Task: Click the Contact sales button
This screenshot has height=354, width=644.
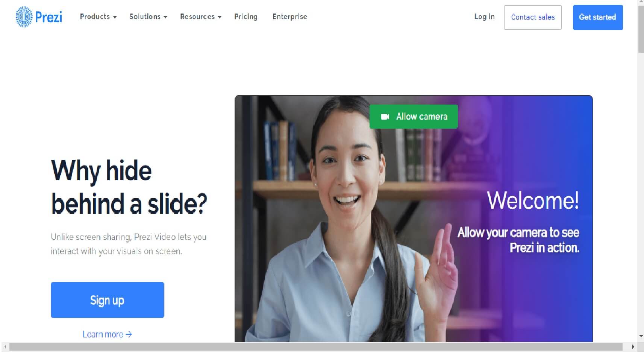Action: 533,17
